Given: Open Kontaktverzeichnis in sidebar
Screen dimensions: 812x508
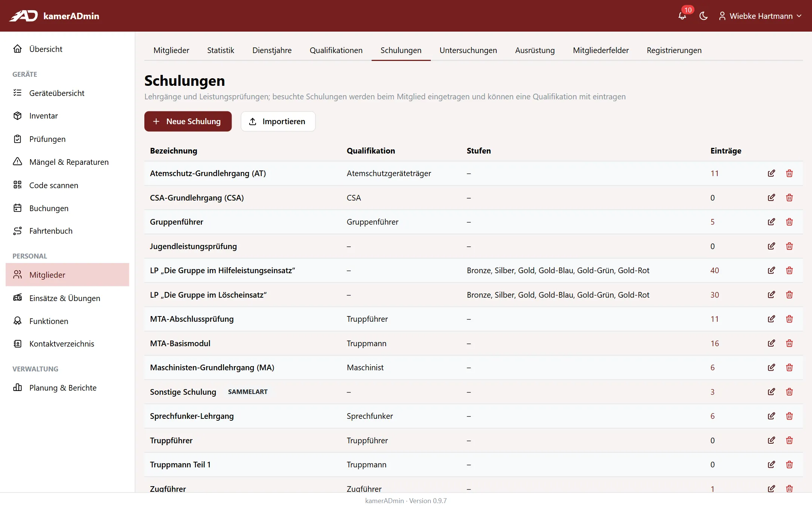Looking at the screenshot, I should (67, 344).
